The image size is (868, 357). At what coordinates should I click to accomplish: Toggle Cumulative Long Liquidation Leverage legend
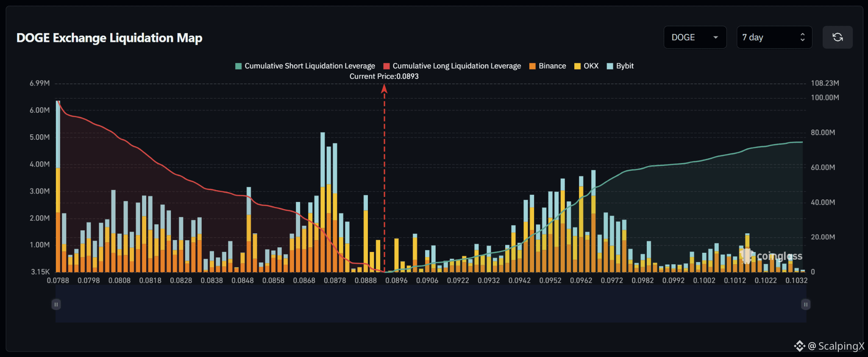point(452,66)
